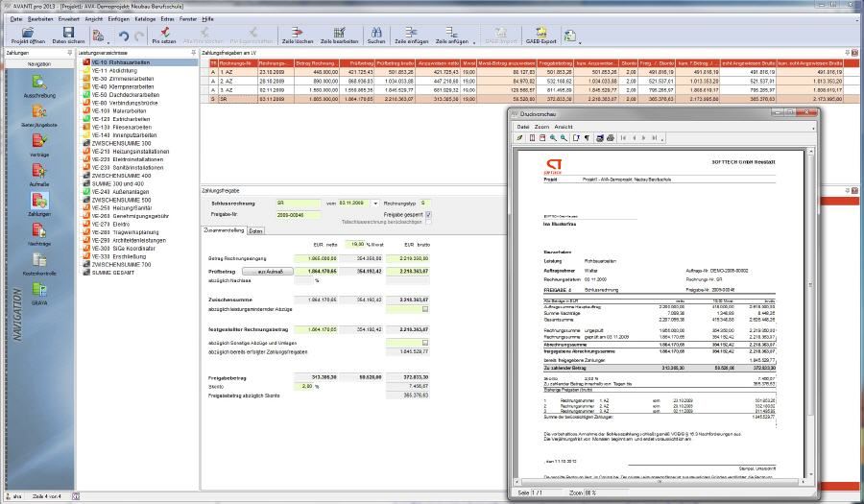Open the Kataloge menu
The height and width of the screenshot is (504, 864).
click(145, 19)
